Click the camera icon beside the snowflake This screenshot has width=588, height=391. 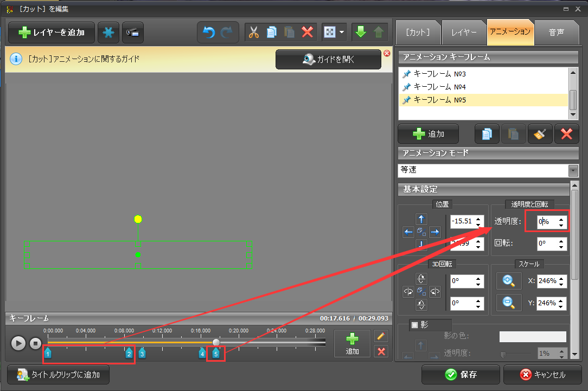click(132, 33)
